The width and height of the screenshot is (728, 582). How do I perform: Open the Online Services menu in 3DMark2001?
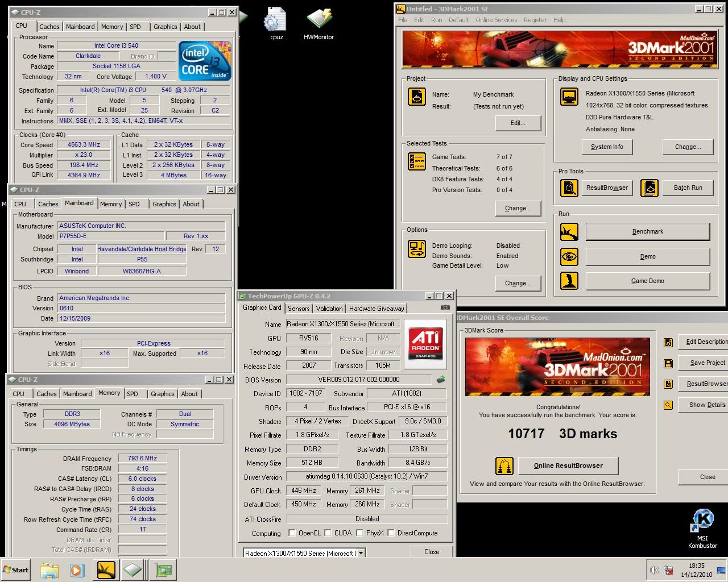(x=497, y=20)
